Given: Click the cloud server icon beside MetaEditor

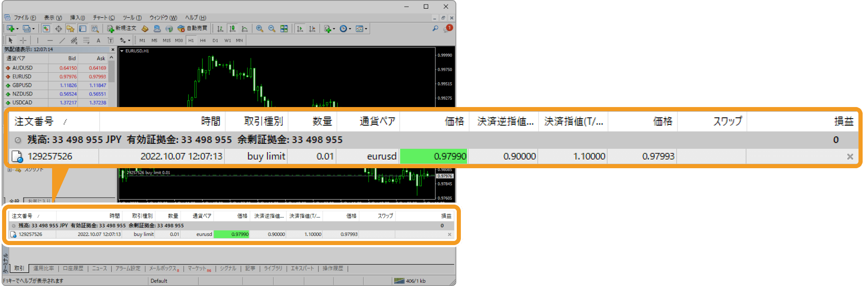Looking at the screenshot, I should tap(157, 29).
